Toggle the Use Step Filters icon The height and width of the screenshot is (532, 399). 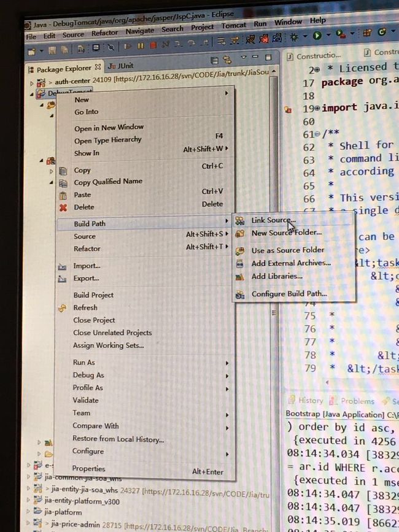coord(234,40)
